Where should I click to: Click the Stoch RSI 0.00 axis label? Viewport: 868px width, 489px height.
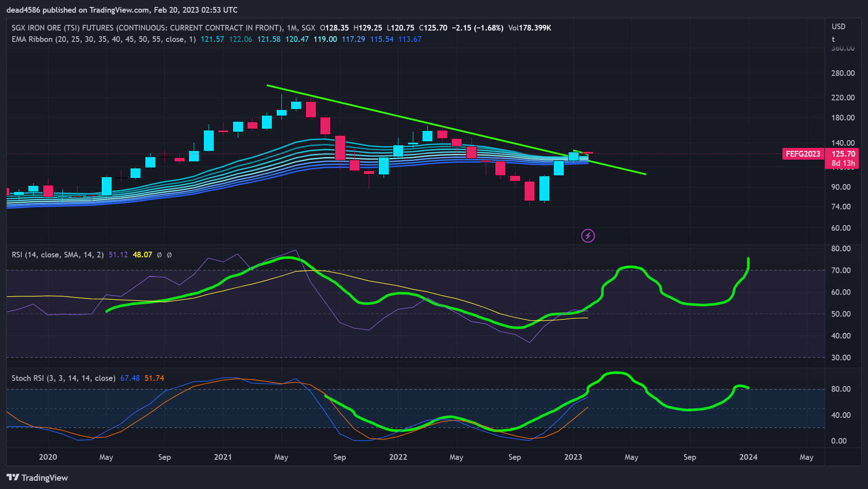tap(839, 441)
